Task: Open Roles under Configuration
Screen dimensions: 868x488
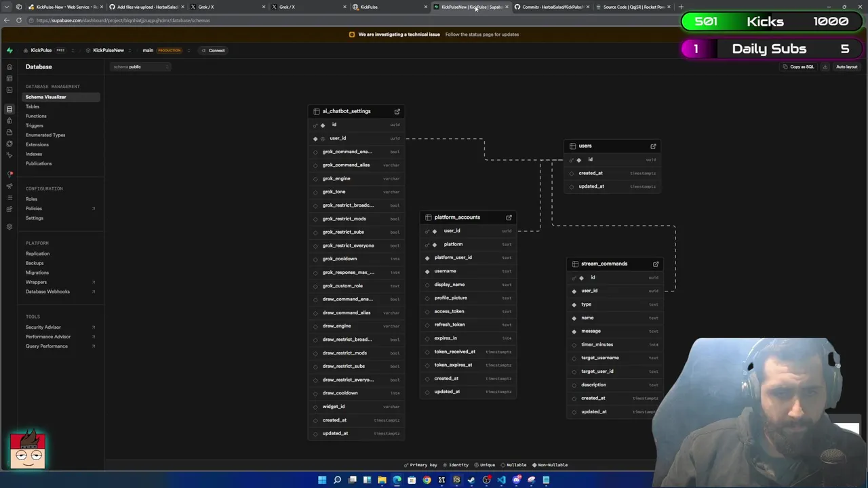Action: (x=31, y=199)
